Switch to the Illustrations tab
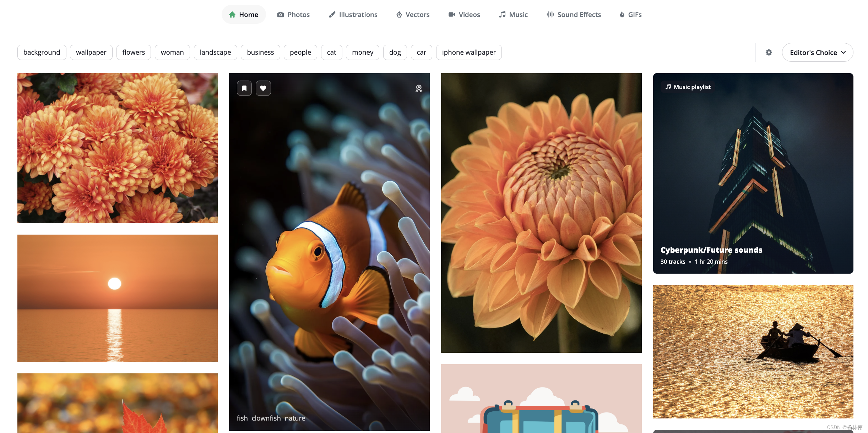The image size is (868, 433). click(x=353, y=15)
